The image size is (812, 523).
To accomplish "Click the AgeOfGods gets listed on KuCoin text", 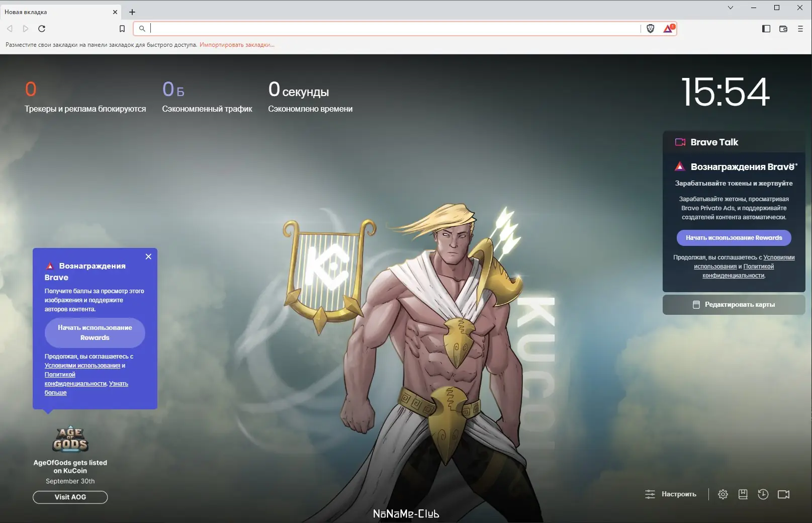I will (70, 467).
